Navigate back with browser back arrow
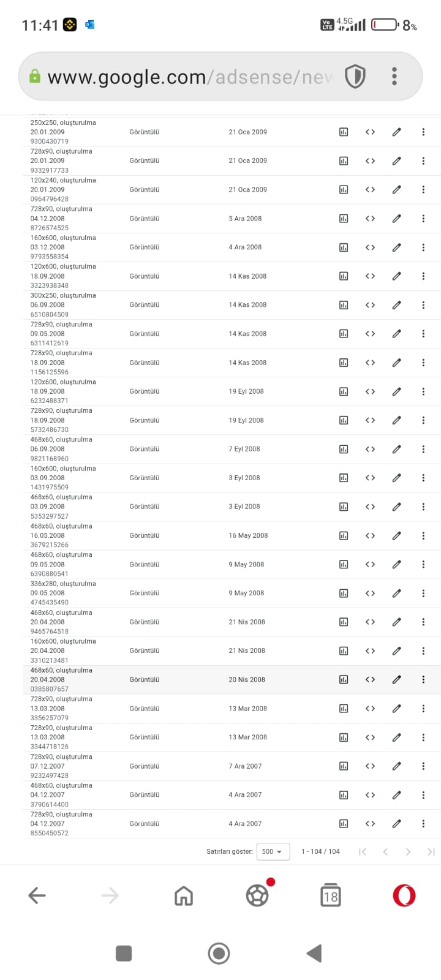This screenshot has width=441, height=980. [37, 895]
